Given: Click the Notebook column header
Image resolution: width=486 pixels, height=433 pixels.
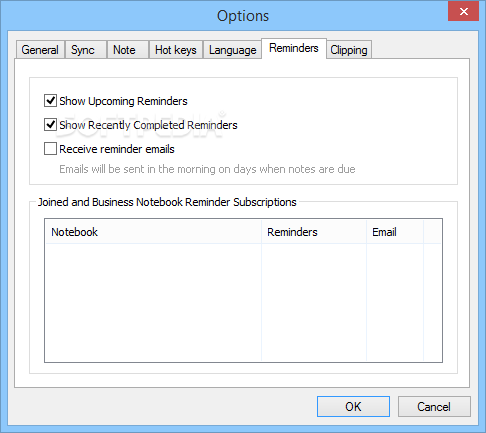Looking at the screenshot, I should [x=153, y=232].
